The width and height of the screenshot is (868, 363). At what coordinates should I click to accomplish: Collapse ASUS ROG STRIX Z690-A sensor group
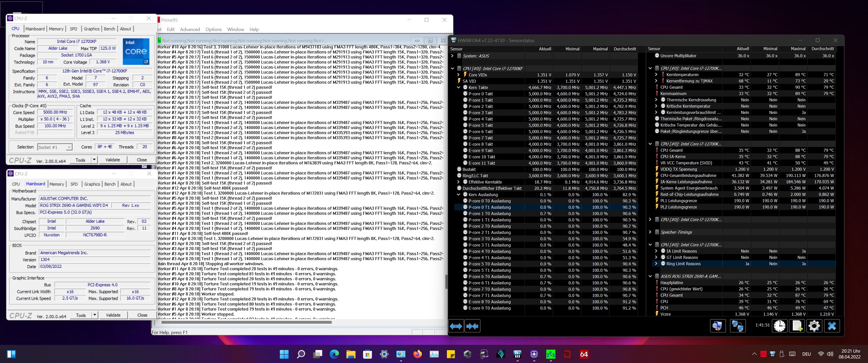[650, 276]
